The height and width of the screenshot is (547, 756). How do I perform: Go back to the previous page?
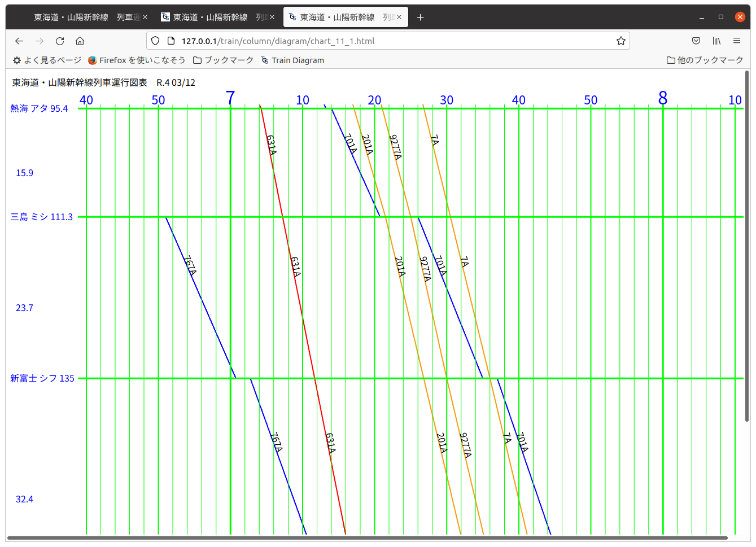19,41
